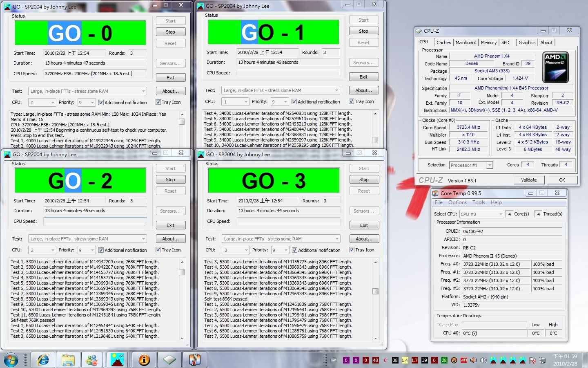Image resolution: width=588 pixels, height=368 pixels.
Task: Stop the test in GO - 3 window
Action: 364,180
